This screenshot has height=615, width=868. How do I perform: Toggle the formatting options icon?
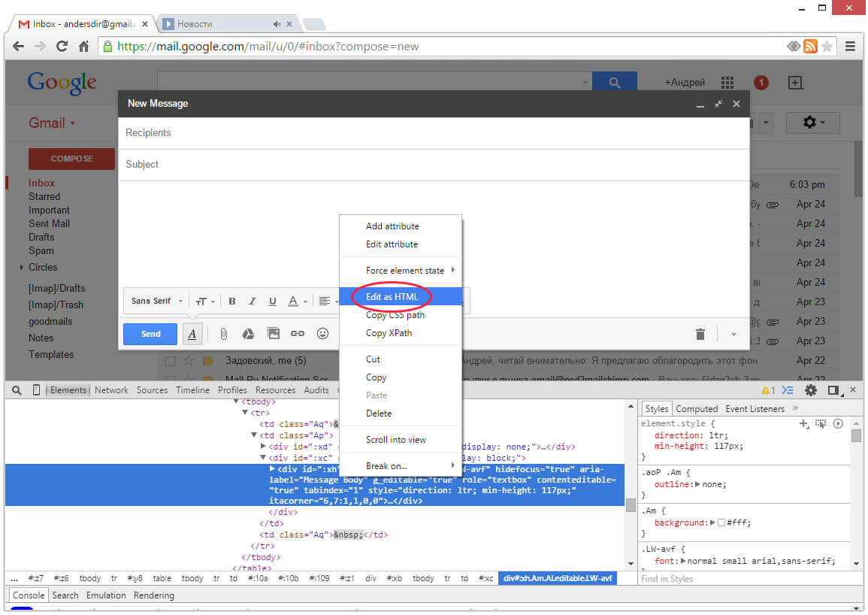coord(192,334)
